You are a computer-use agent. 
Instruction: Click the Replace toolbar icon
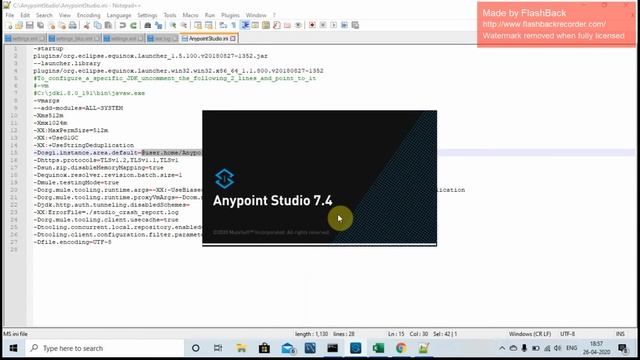pos(158,25)
